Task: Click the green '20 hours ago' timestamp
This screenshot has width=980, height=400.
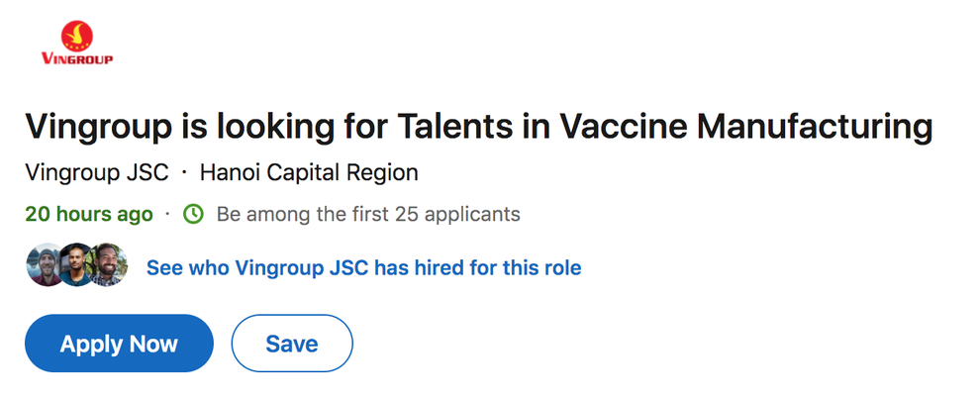Action: click(x=89, y=215)
